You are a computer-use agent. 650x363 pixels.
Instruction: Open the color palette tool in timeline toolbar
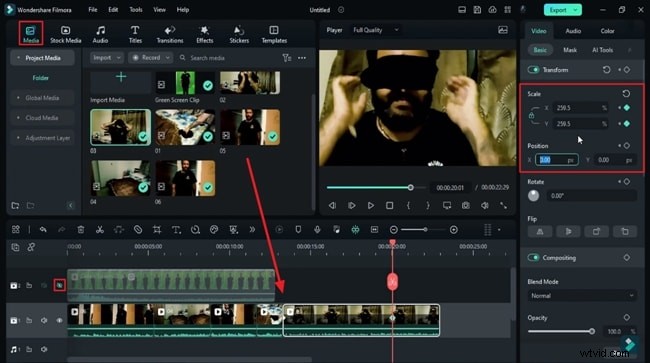[214, 230]
